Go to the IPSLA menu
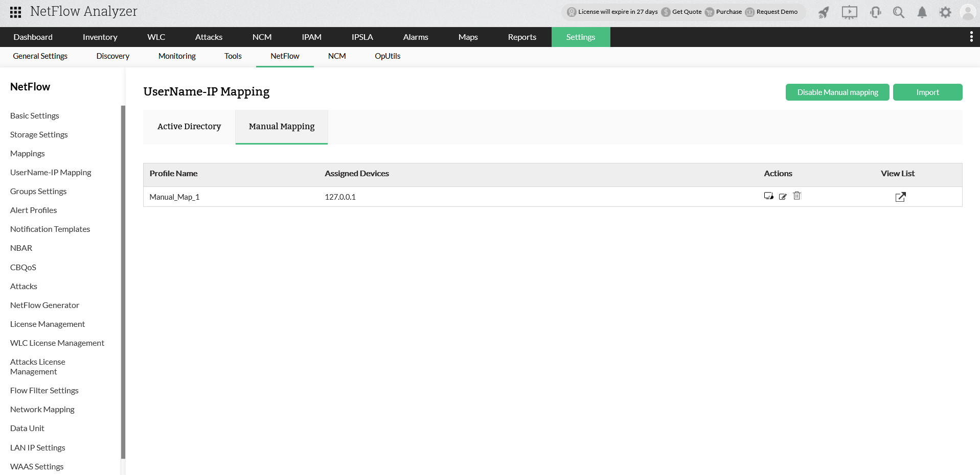The height and width of the screenshot is (475, 980). pos(362,37)
